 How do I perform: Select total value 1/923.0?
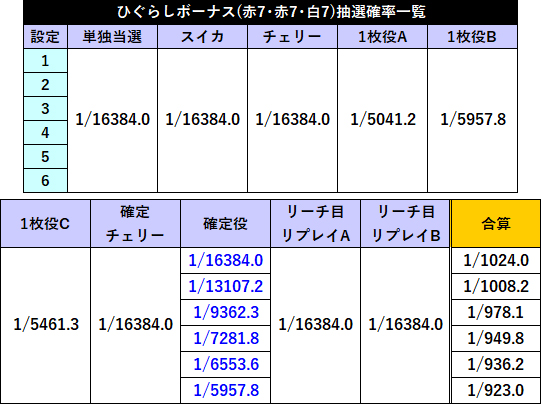pos(496,391)
